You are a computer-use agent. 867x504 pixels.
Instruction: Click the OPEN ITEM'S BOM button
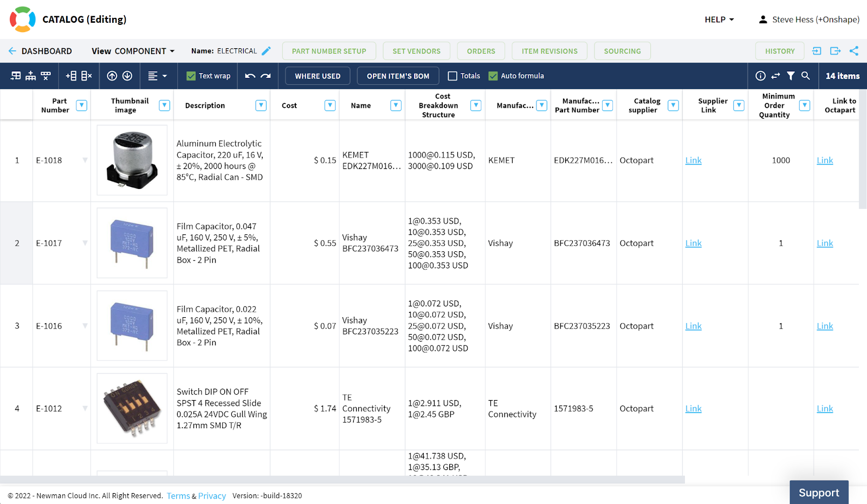(398, 76)
